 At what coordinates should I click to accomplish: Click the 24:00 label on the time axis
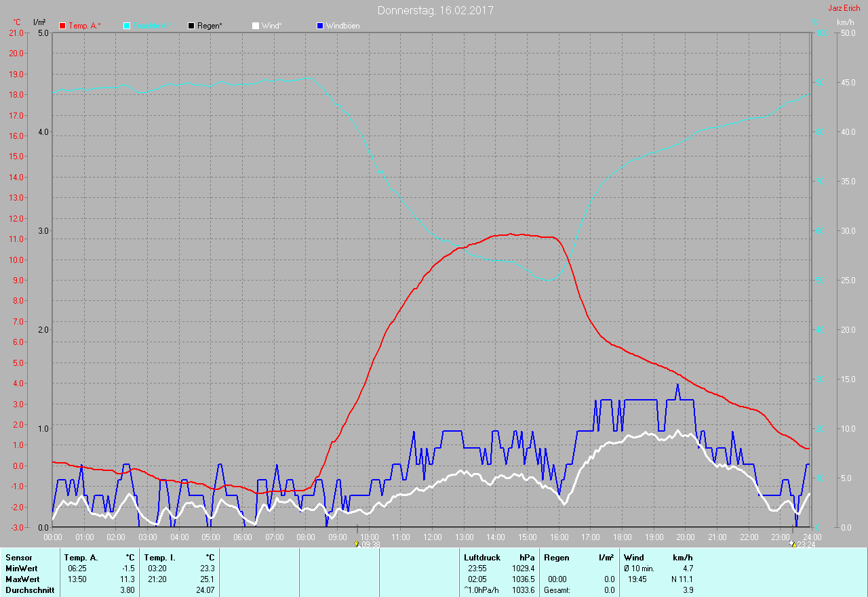pos(812,537)
